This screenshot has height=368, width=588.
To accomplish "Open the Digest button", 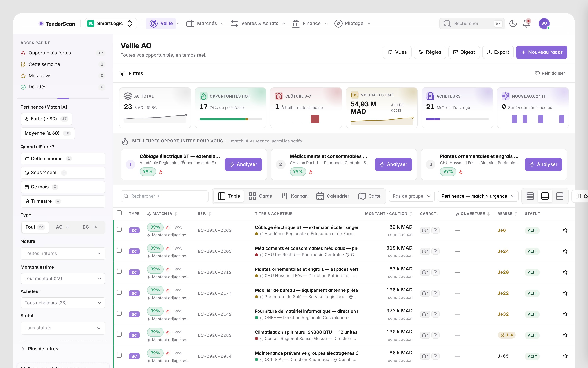I will (464, 52).
